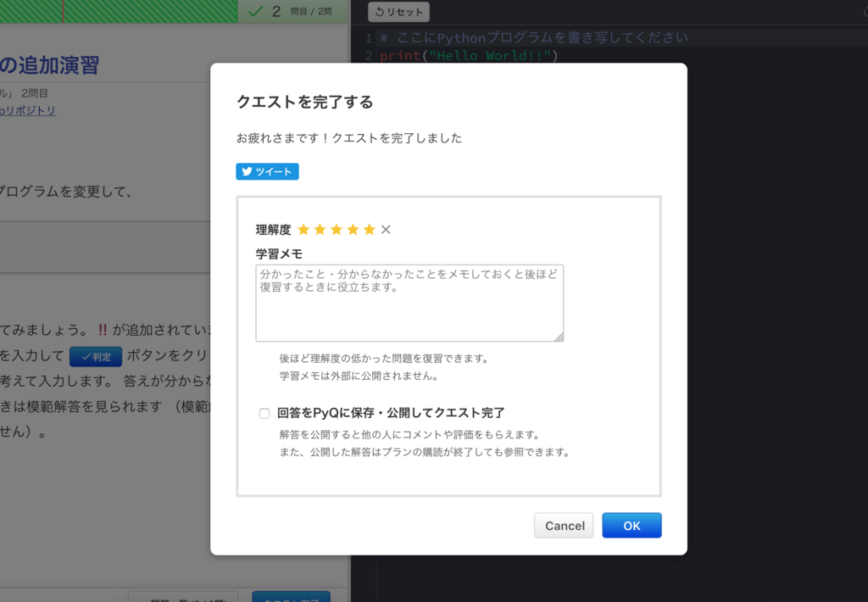Click the ツイート tweet button

click(267, 171)
